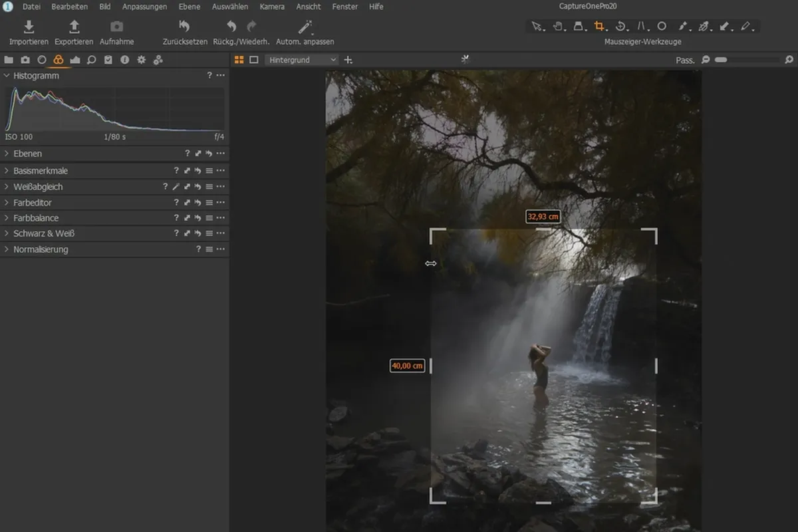798x532 pixels.
Task: Switch to multi-view grid viewer mode
Action: (239, 60)
